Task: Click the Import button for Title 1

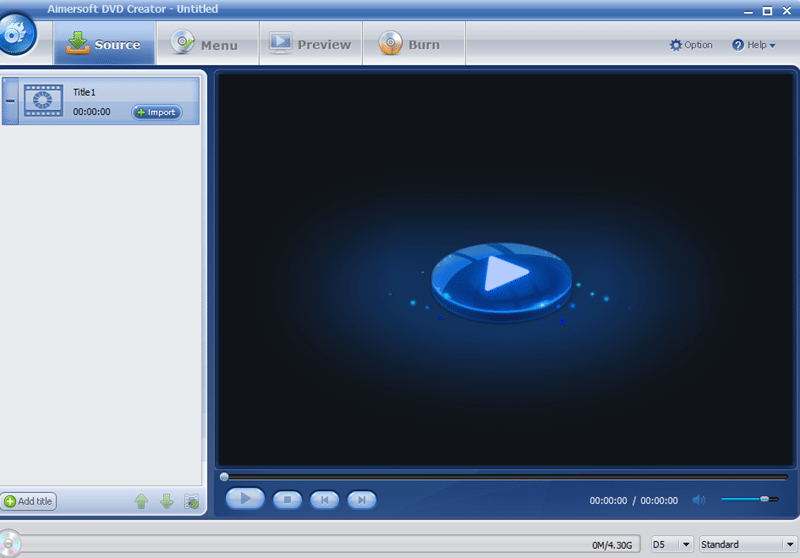Action: (x=157, y=112)
